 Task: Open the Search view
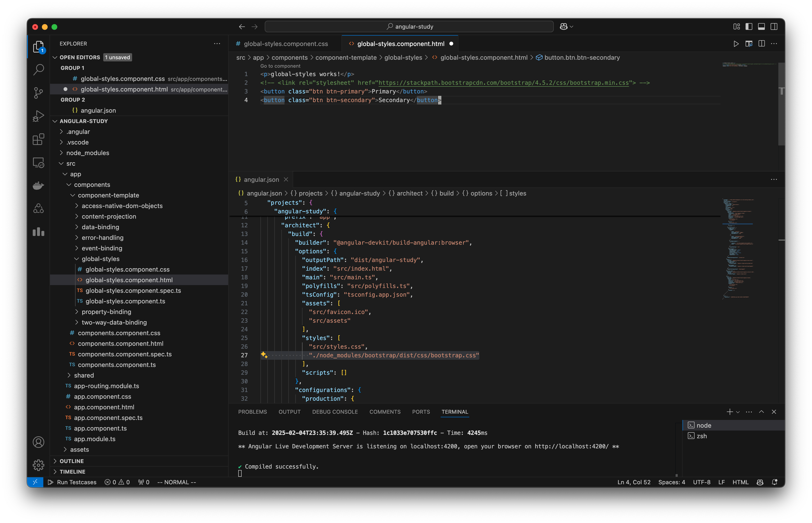pyautogui.click(x=38, y=69)
